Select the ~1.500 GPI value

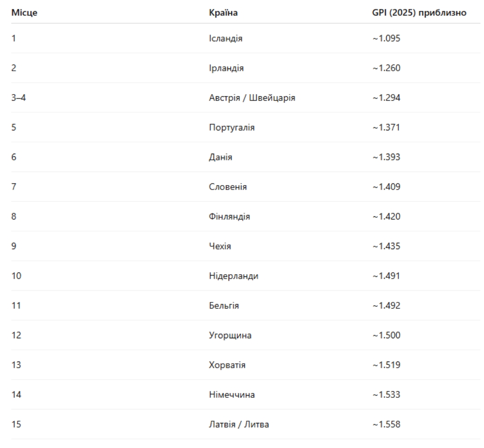(x=386, y=335)
